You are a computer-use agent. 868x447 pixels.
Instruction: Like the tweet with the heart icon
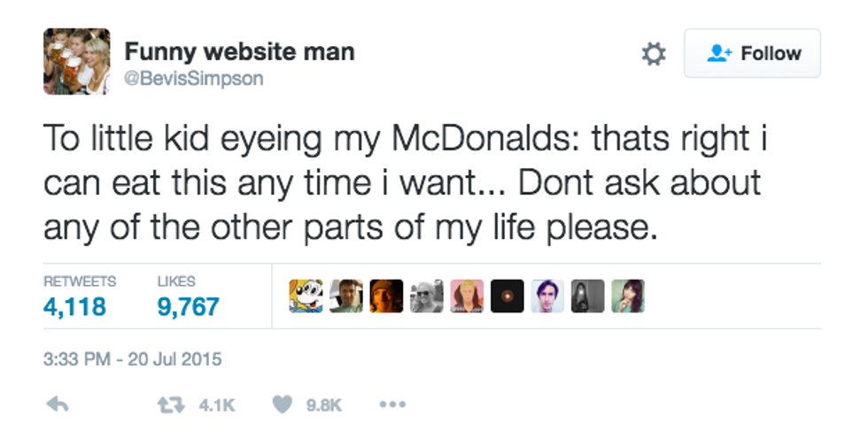tap(282, 405)
